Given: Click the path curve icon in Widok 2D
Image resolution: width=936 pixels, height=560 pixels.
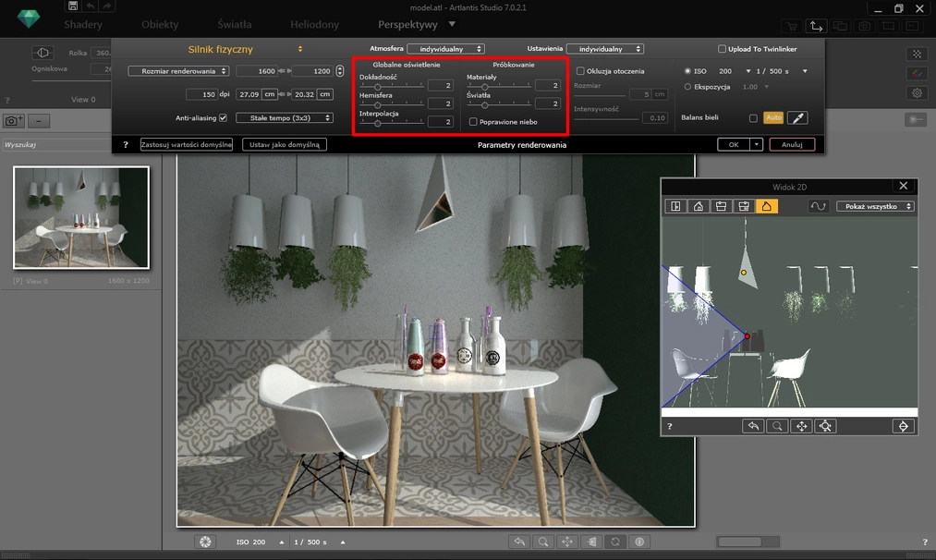Looking at the screenshot, I should coord(818,206).
